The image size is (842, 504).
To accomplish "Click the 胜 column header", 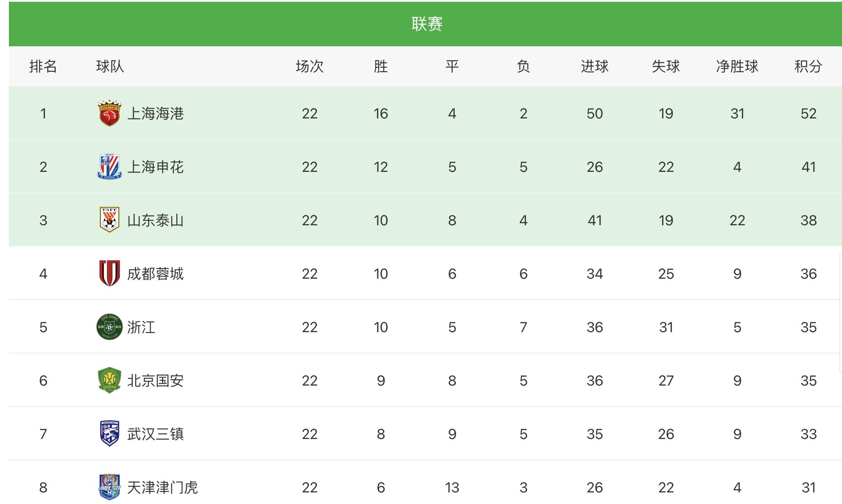I will click(380, 66).
